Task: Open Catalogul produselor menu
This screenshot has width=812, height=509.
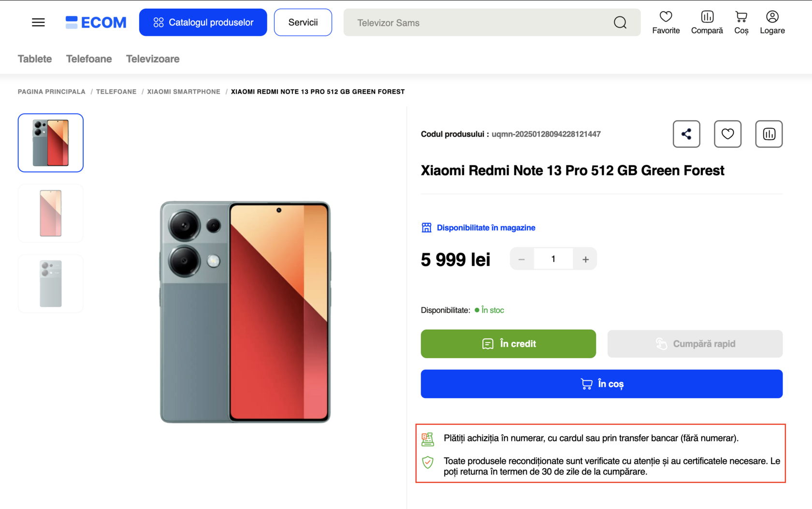Action: point(203,22)
